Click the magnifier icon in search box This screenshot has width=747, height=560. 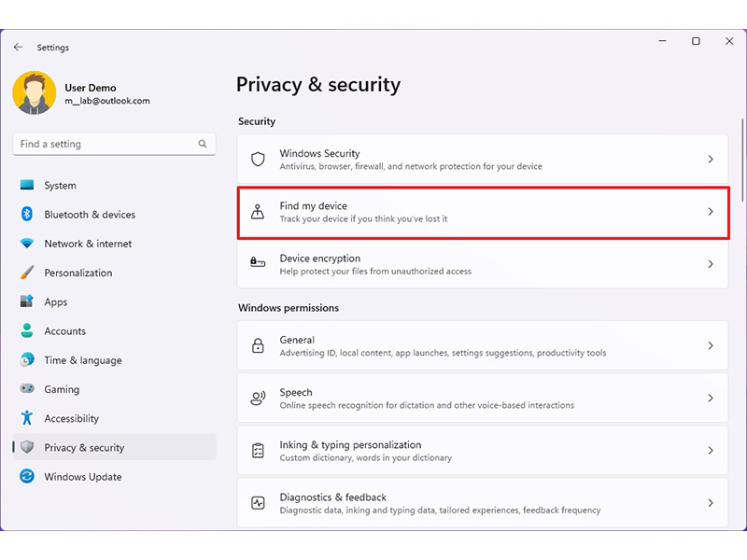203,144
